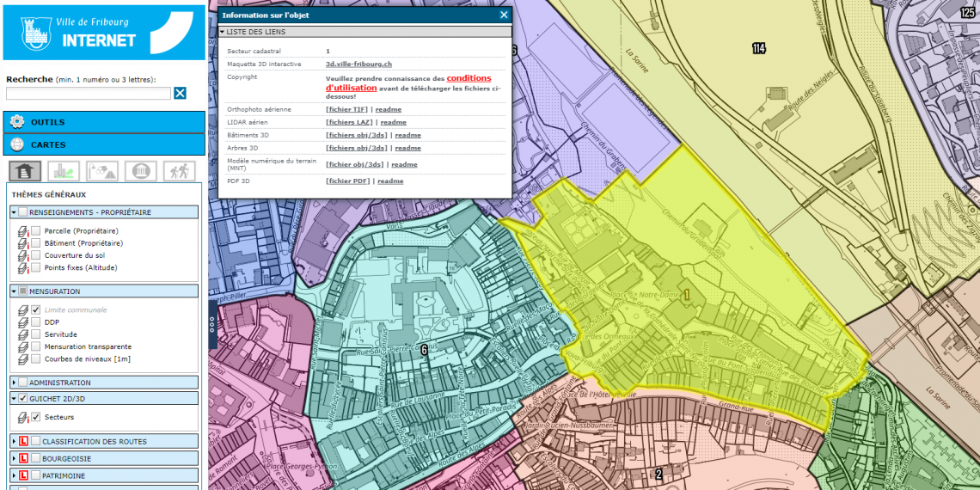Viewport: 980px width, 490px height.
Task: Collapse the Liste des liens section
Action: pos(223,32)
